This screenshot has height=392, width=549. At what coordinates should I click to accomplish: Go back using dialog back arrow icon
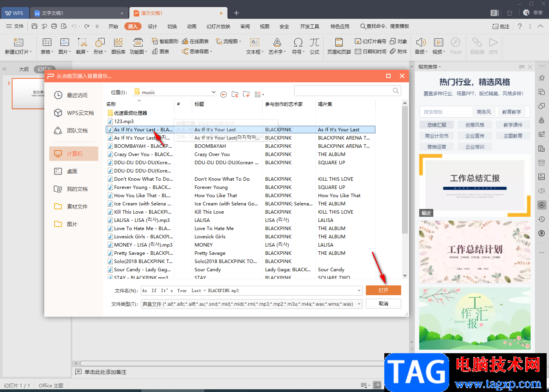point(224,94)
